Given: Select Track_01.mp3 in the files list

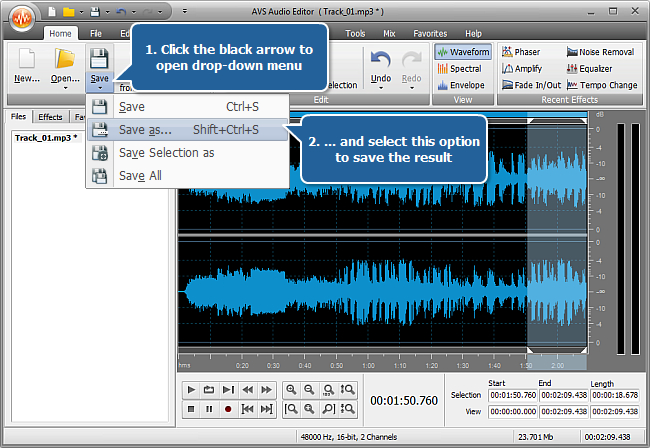Looking at the screenshot, I should 46,138.
